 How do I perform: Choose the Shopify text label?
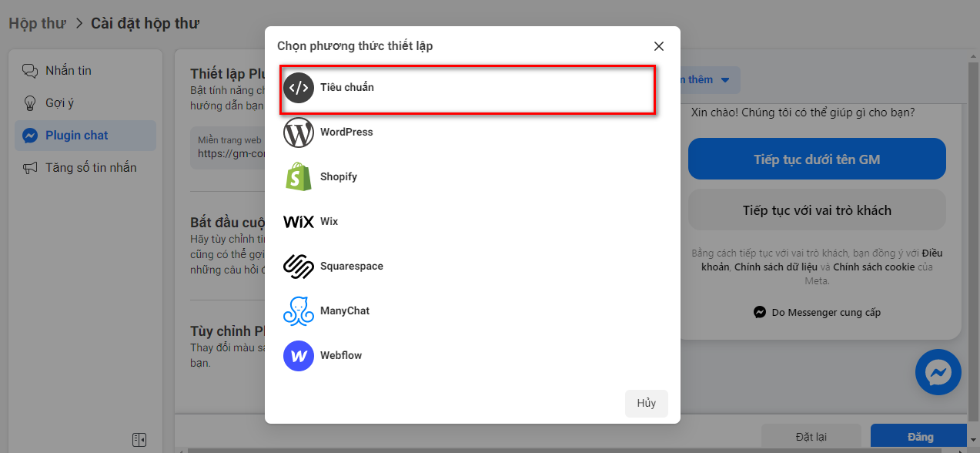pyautogui.click(x=339, y=177)
